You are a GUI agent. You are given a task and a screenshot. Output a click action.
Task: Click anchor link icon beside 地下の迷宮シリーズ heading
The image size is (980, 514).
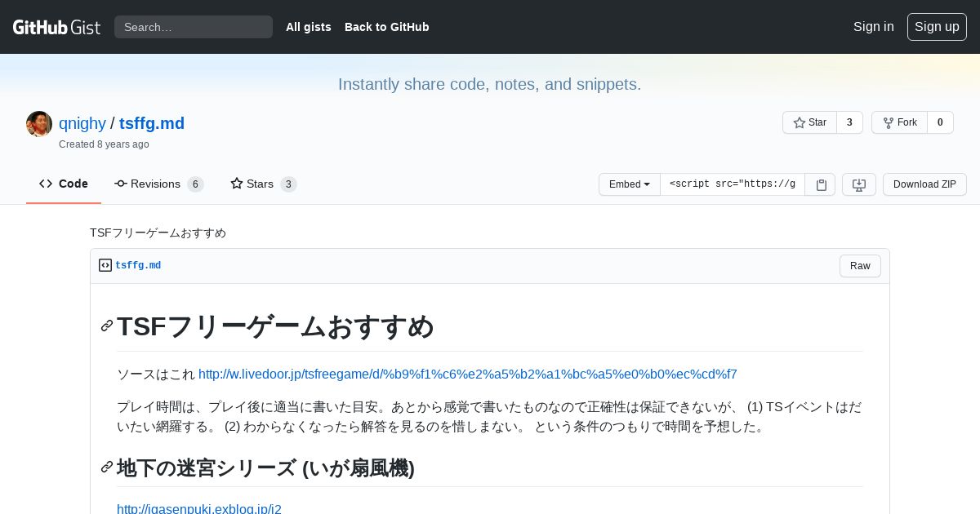[107, 467]
